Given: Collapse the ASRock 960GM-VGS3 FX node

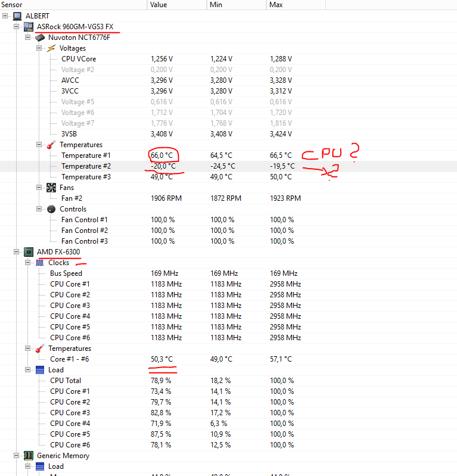Looking at the screenshot, I should [x=17, y=27].
